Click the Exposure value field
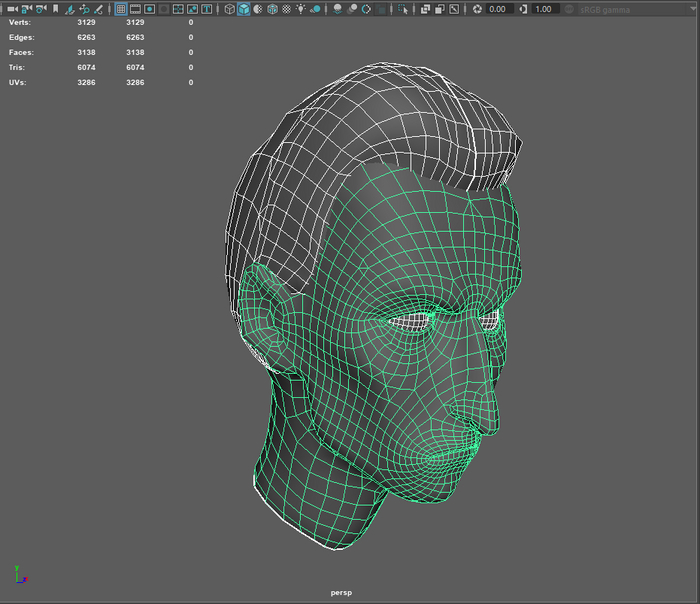This screenshot has height=604, width=700. pos(501,9)
